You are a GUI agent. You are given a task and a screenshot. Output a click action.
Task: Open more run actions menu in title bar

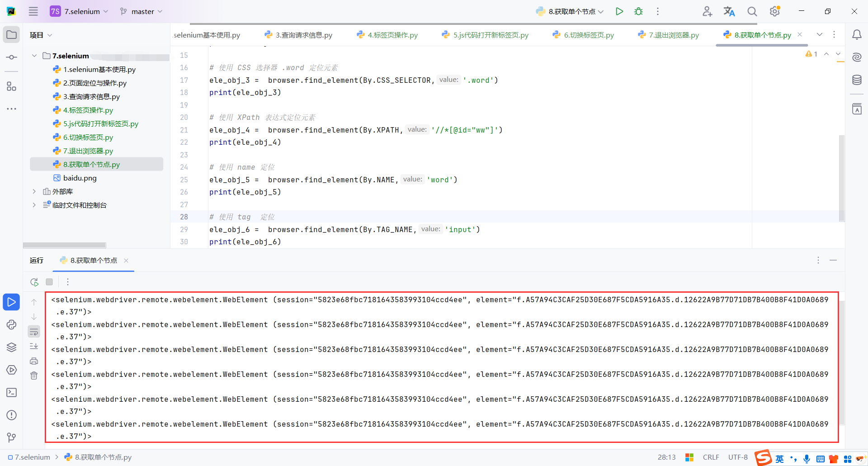pyautogui.click(x=658, y=11)
